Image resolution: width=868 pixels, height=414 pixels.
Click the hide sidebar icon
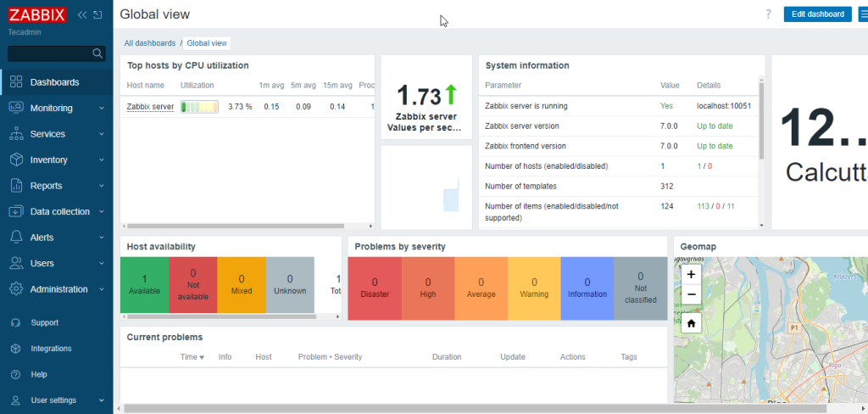coord(98,15)
